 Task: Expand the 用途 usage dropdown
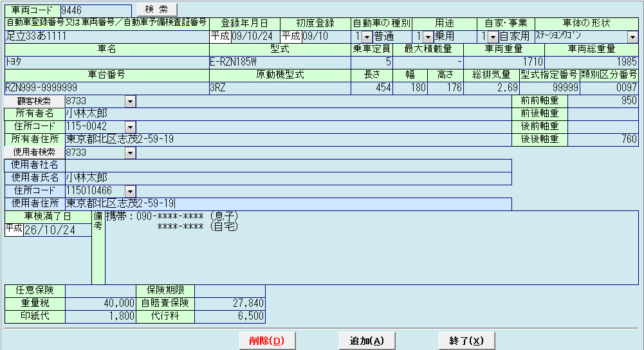point(428,37)
